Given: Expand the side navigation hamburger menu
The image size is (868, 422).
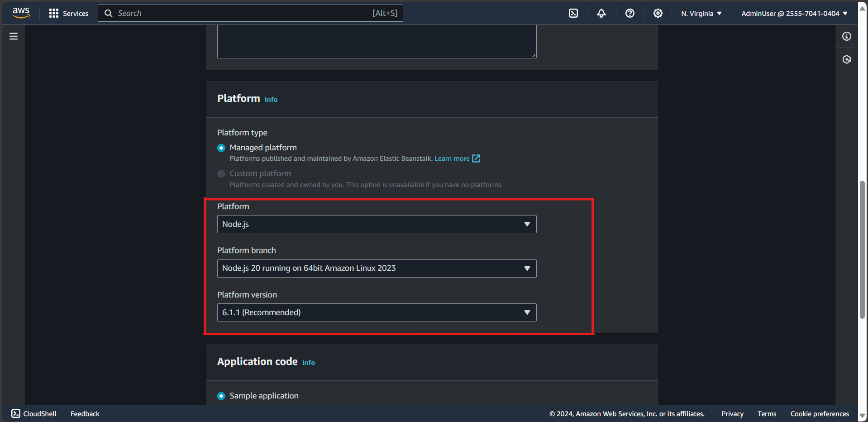Looking at the screenshot, I should (14, 36).
